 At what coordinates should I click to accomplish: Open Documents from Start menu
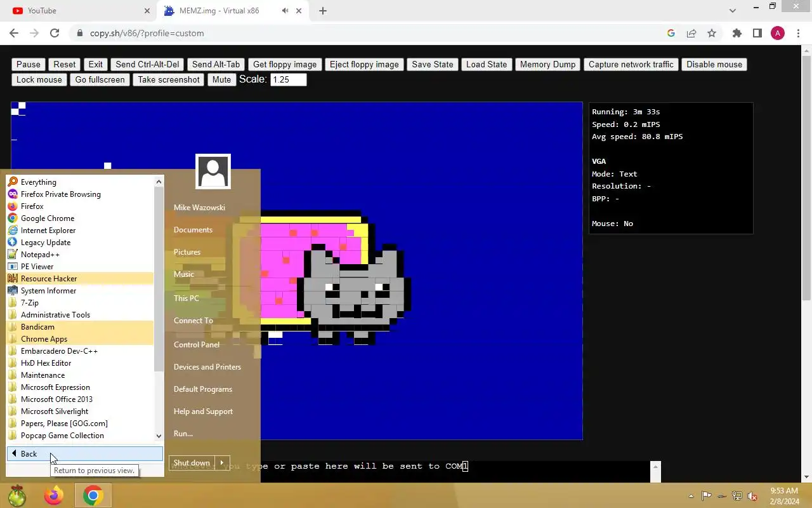pos(193,230)
